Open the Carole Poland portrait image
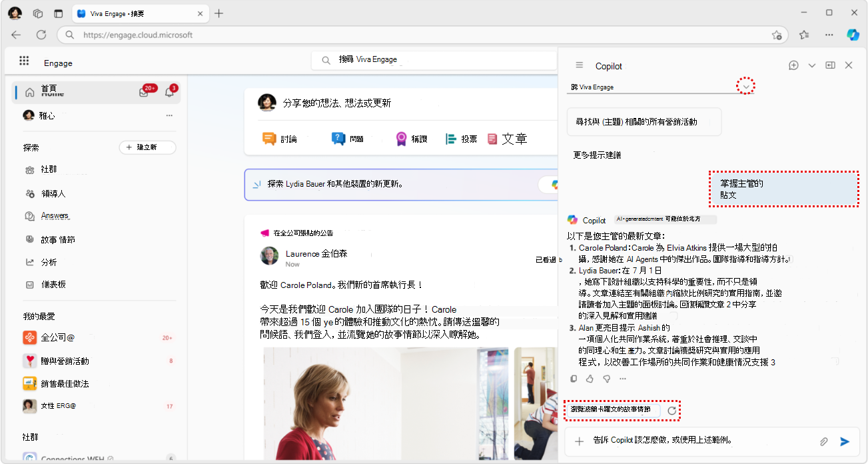868x464 pixels. pos(386,403)
